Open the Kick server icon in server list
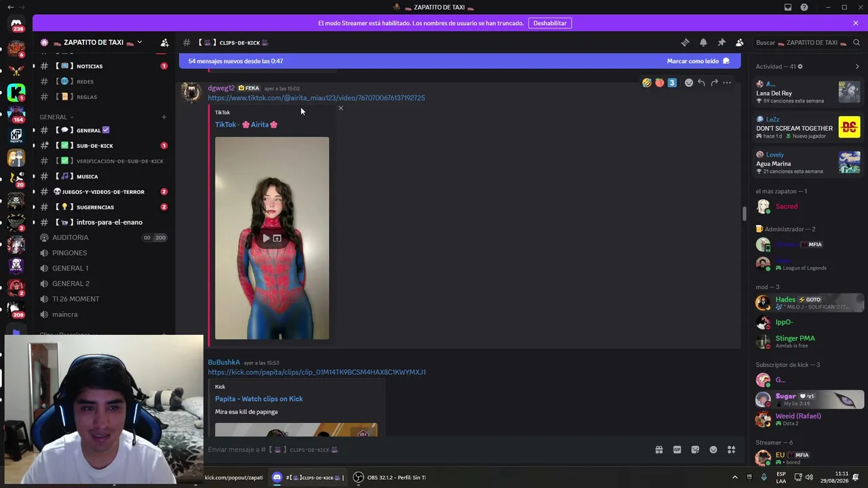The image size is (868, 488). point(16,93)
